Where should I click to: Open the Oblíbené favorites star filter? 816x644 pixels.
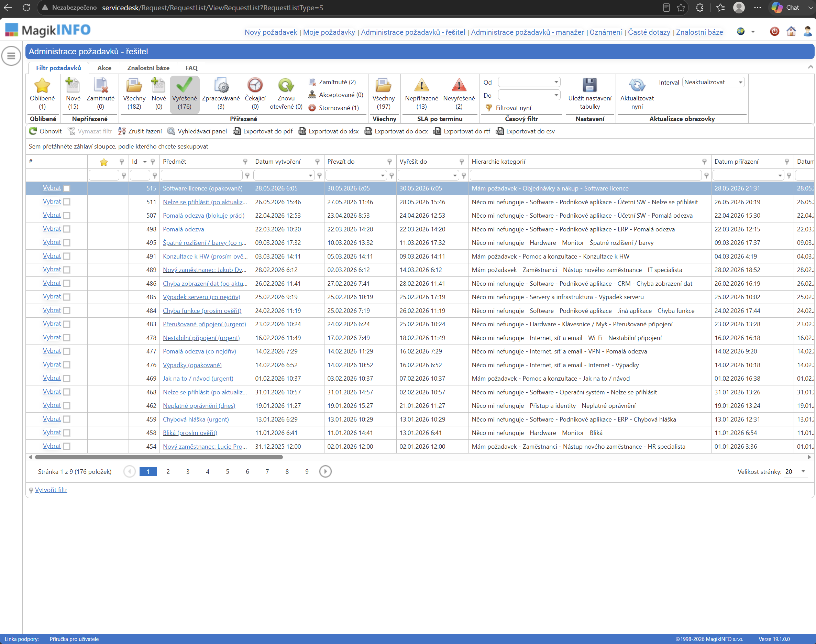pyautogui.click(x=42, y=85)
